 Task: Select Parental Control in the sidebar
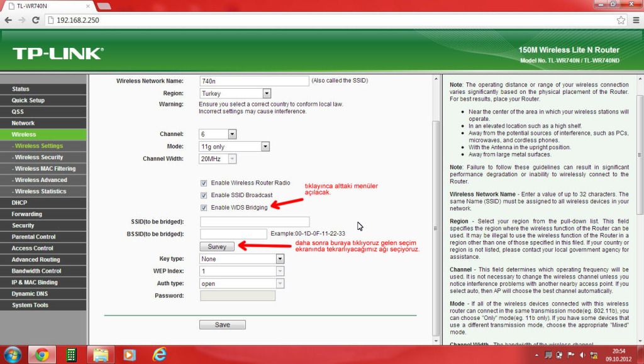tap(43, 237)
